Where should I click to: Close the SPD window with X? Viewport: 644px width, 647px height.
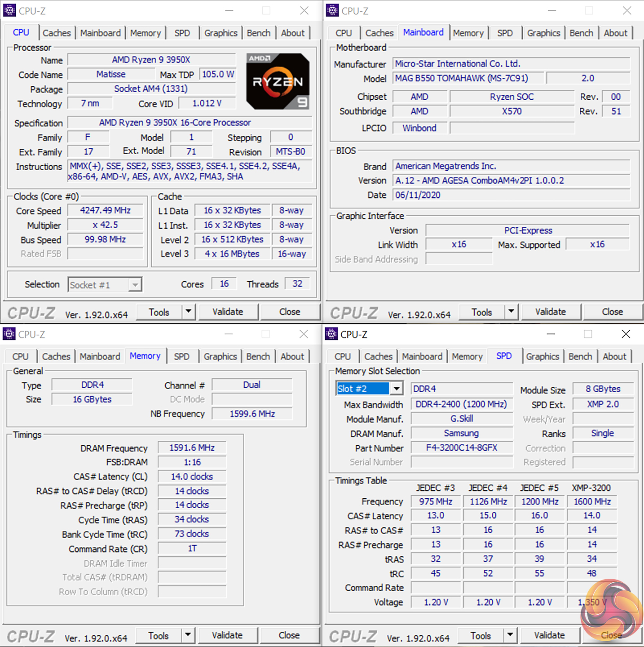pos(626,334)
